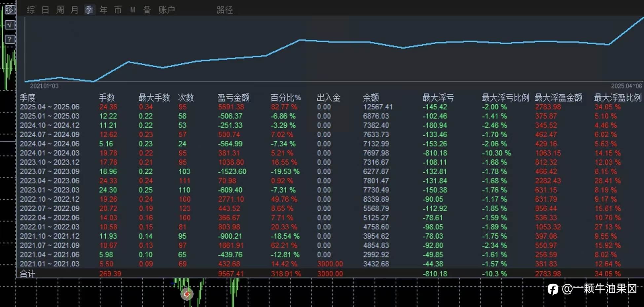
Task: Click the 最大浮亏比例 column header
Action: point(506,97)
